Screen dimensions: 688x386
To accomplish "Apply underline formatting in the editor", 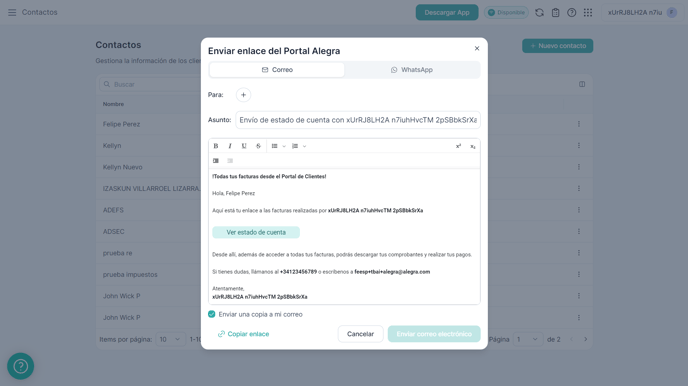I will [244, 146].
